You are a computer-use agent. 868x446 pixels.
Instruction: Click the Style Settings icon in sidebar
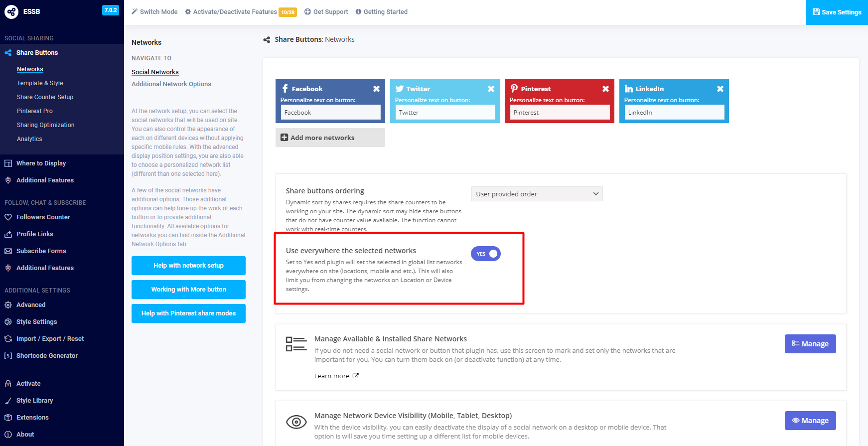[8, 322]
